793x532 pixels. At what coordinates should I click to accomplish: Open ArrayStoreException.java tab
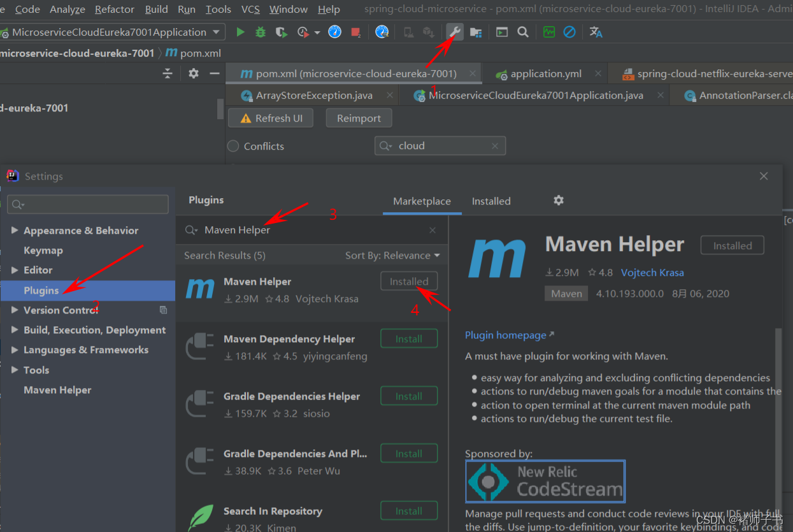(314, 96)
